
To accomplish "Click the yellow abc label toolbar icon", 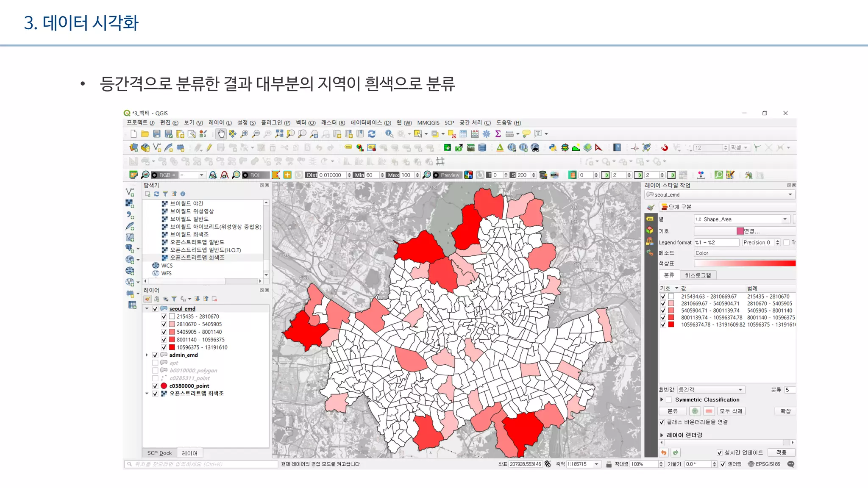I will point(348,147).
